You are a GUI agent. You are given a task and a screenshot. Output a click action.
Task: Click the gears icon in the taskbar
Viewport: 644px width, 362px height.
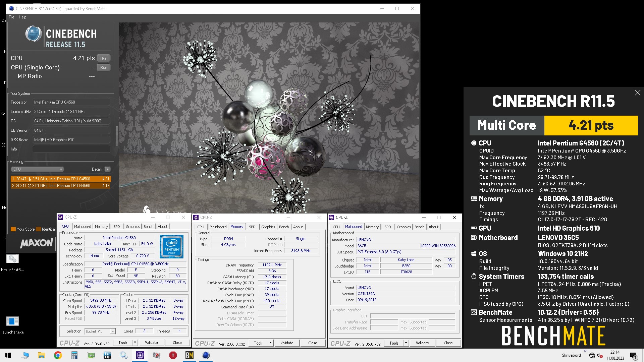click(x=123, y=355)
